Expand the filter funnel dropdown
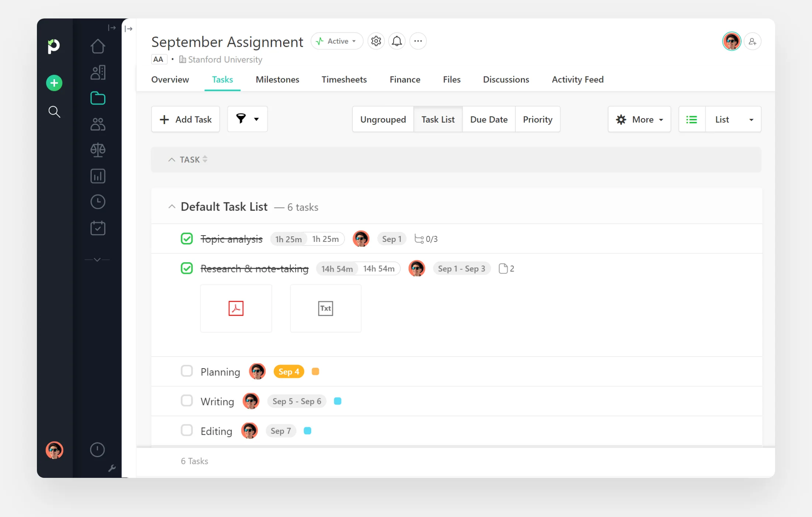The image size is (812, 517). tap(247, 119)
